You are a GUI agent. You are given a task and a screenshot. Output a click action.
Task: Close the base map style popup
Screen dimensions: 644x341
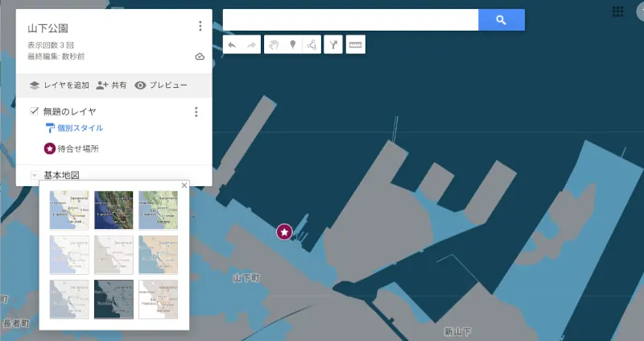click(x=184, y=186)
